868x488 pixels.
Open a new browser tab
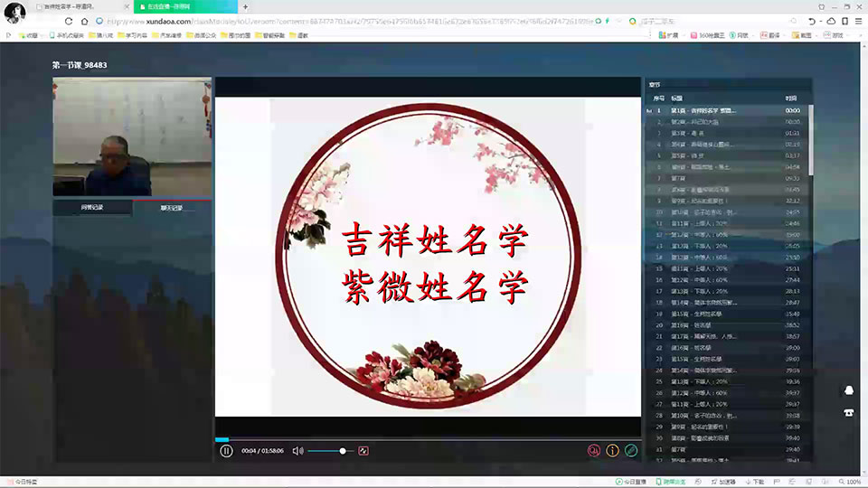(x=245, y=6)
